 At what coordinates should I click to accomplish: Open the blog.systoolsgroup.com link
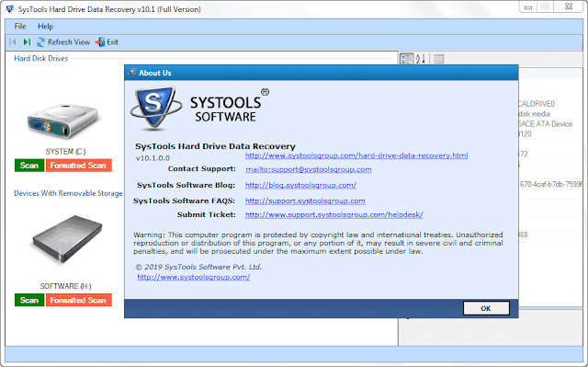point(300,185)
